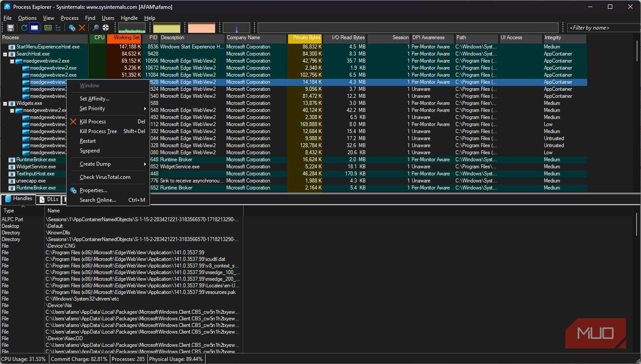Click the yellow commit history mini graph

pos(167,28)
